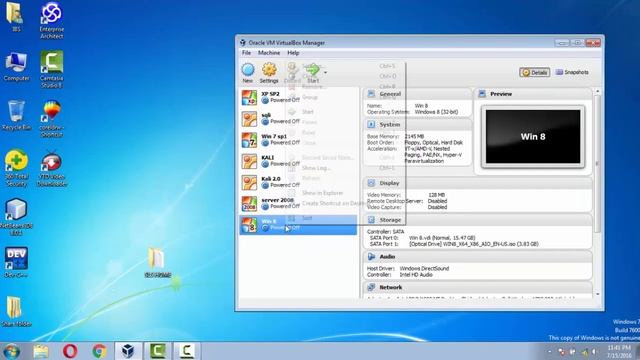This screenshot has height=360, width=640.
Task: Select the XP SP2 virtual machine
Action: click(x=298, y=98)
